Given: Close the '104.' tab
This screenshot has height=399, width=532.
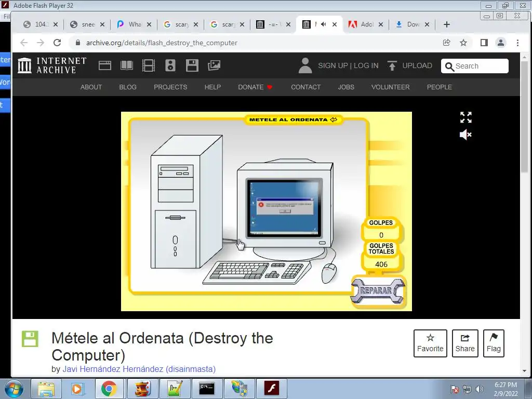Looking at the screenshot, I should click(56, 24).
